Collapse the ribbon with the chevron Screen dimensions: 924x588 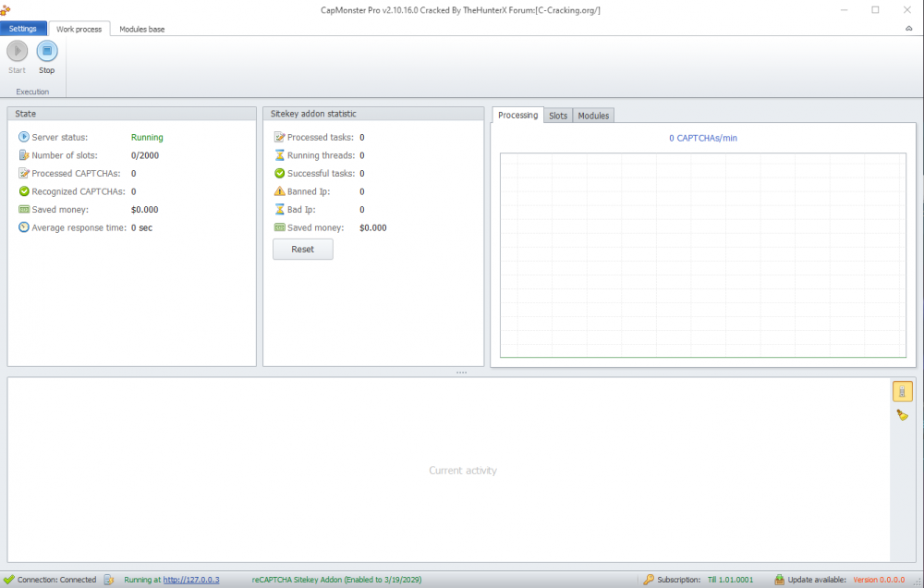(x=908, y=29)
